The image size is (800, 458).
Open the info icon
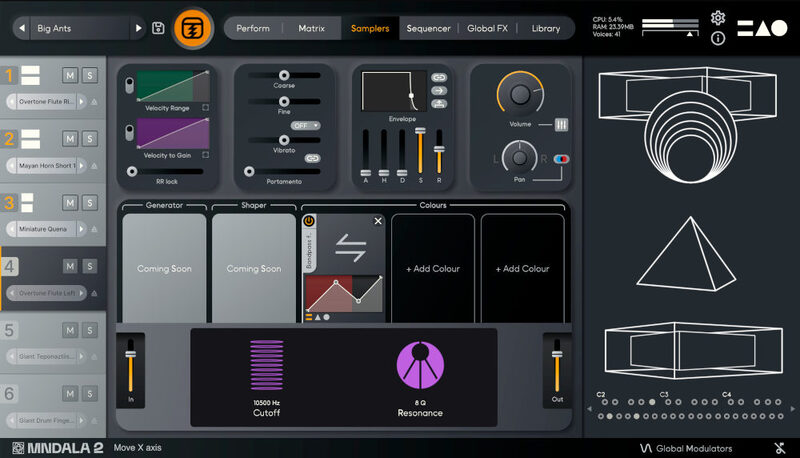click(718, 38)
